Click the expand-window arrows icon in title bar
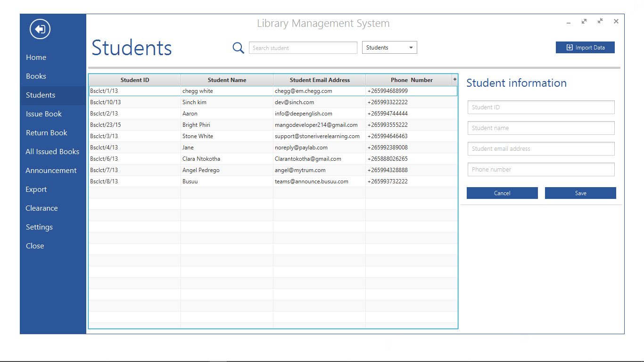Viewport: 644px width, 362px height. tap(584, 22)
